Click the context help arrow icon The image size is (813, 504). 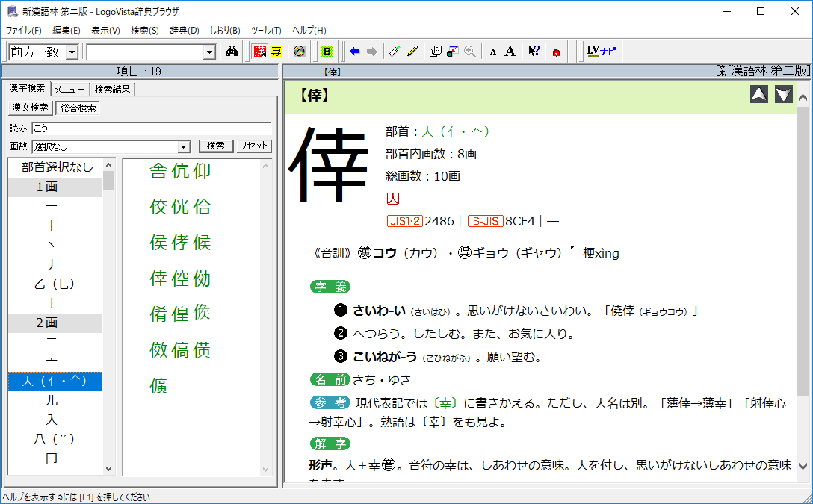pyautogui.click(x=534, y=52)
